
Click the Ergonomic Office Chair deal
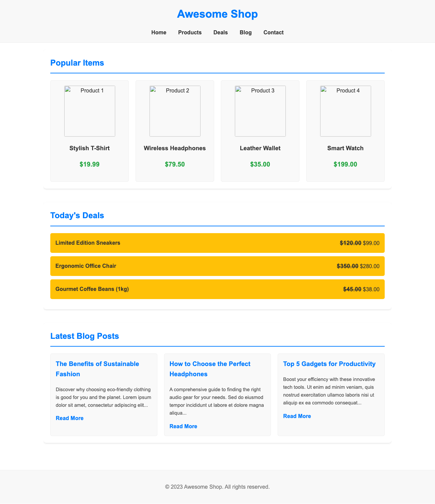(217, 266)
